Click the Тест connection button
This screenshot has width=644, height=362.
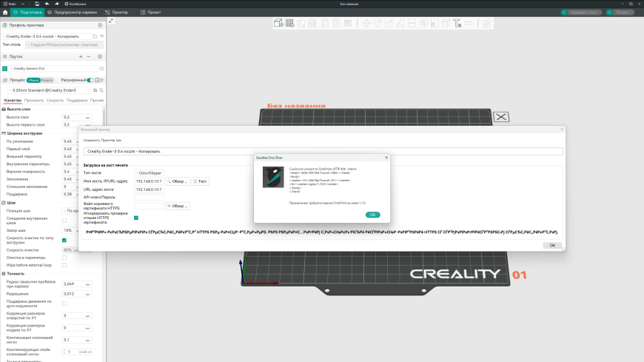click(200, 181)
